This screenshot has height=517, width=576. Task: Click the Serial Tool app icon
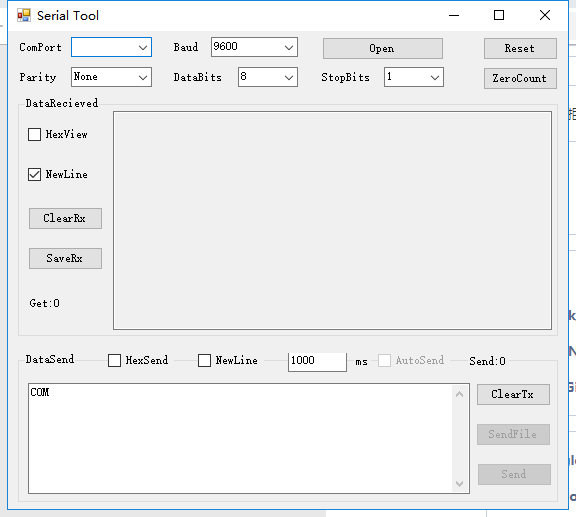click(24, 15)
